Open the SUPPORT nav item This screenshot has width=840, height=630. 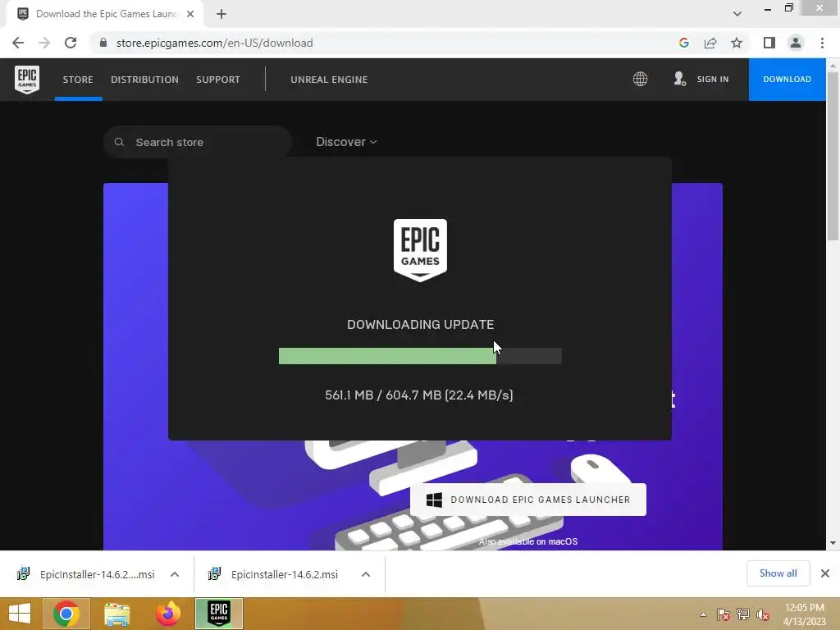click(x=218, y=80)
